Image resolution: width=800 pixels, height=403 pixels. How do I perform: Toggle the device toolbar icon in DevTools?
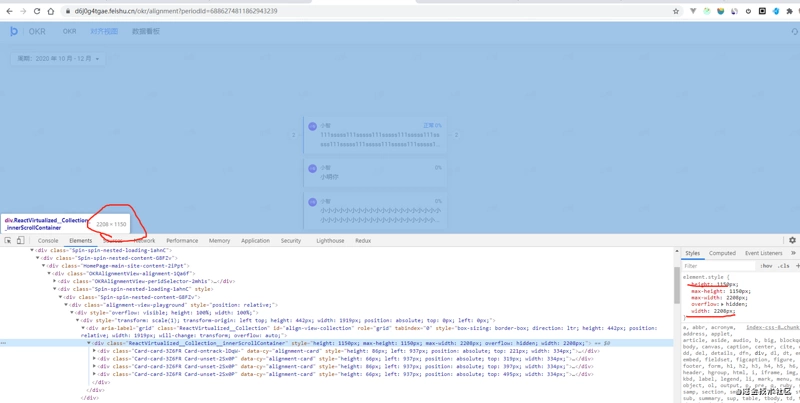pos(20,240)
